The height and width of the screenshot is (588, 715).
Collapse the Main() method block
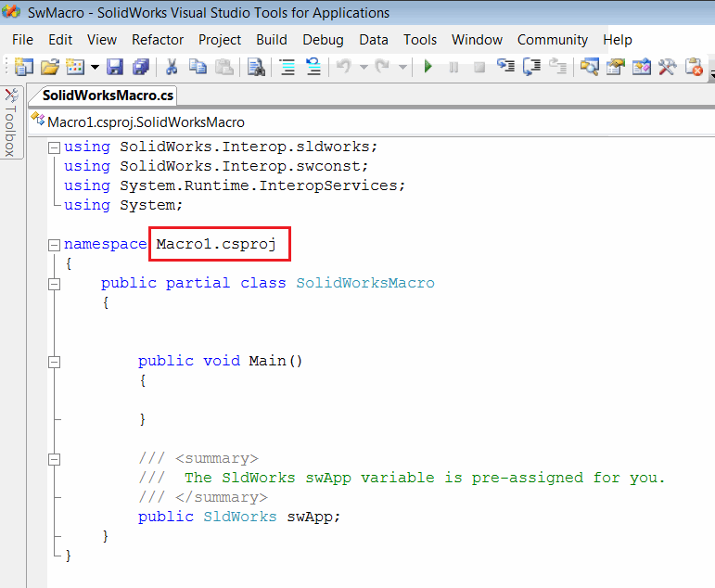click(x=55, y=363)
